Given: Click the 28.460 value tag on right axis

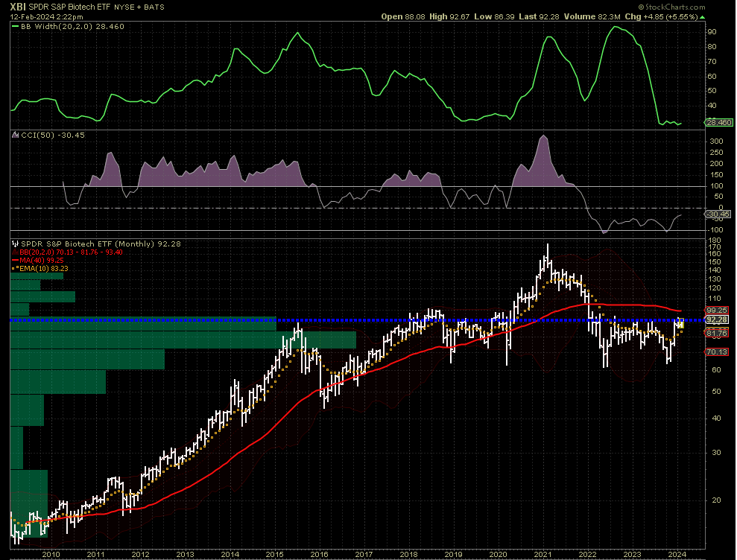Looking at the screenshot, I should pos(718,123).
